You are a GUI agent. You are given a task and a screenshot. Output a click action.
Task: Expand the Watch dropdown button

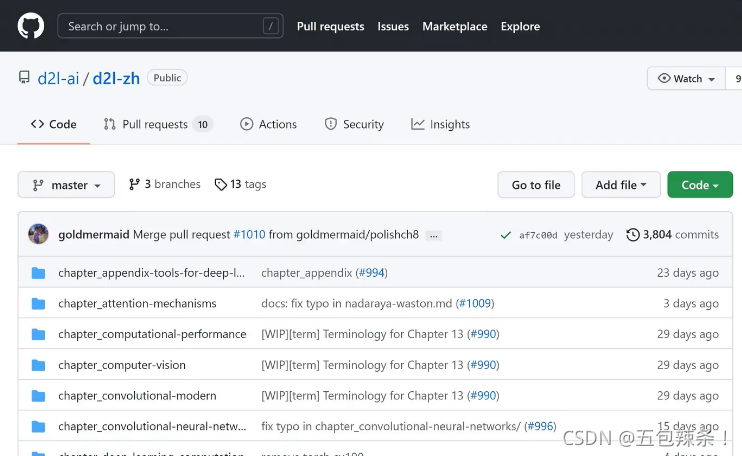(x=686, y=79)
